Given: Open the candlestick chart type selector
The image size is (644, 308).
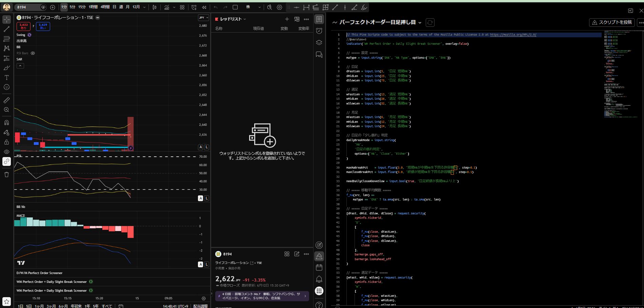Looking at the screenshot, I should [155, 7].
